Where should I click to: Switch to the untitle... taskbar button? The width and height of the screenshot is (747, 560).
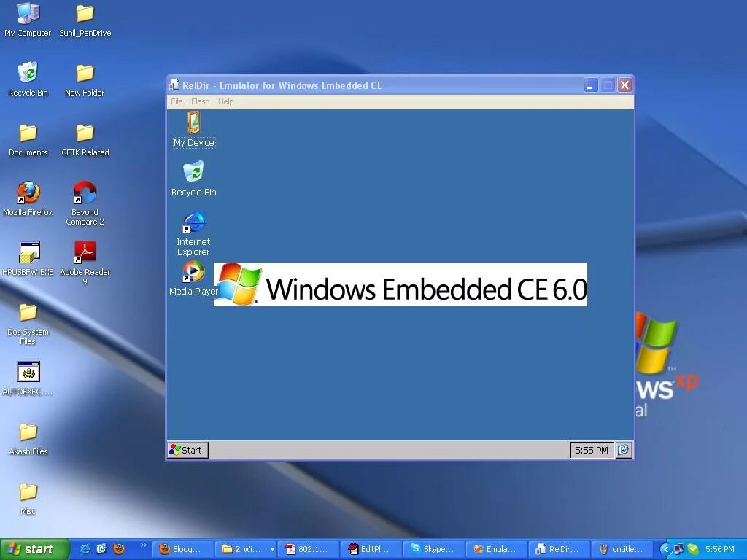(x=622, y=549)
